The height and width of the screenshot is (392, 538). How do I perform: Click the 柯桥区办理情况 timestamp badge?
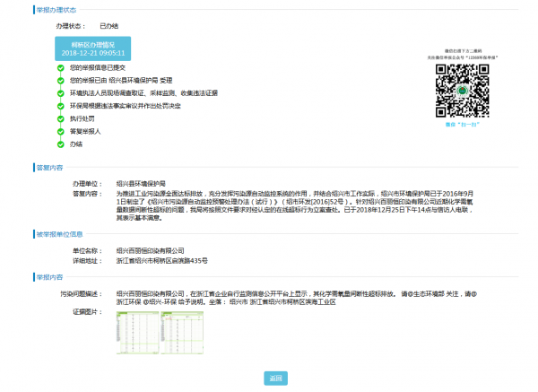(x=94, y=48)
